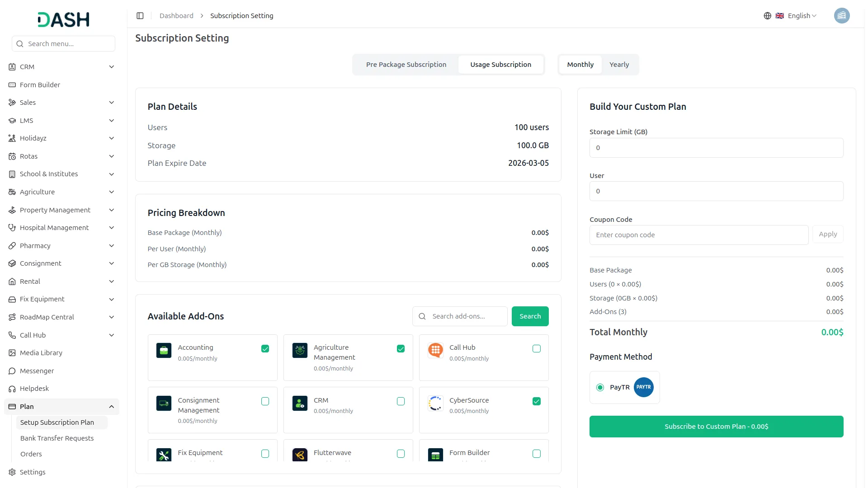Viewport: 868px width, 488px height.
Task: Click the Messenger chat icon
Action: coord(12,371)
